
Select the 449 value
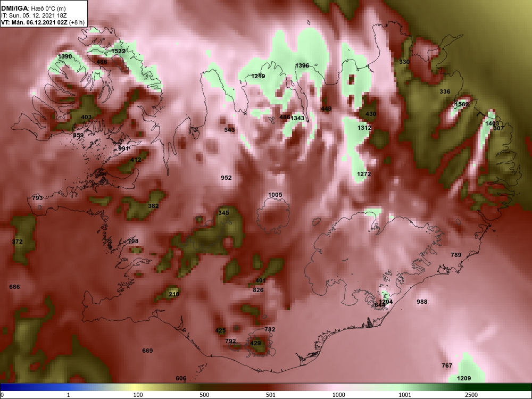click(x=326, y=109)
